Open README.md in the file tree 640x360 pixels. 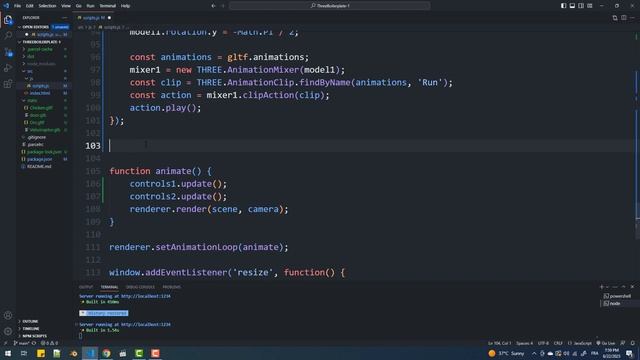39,167
